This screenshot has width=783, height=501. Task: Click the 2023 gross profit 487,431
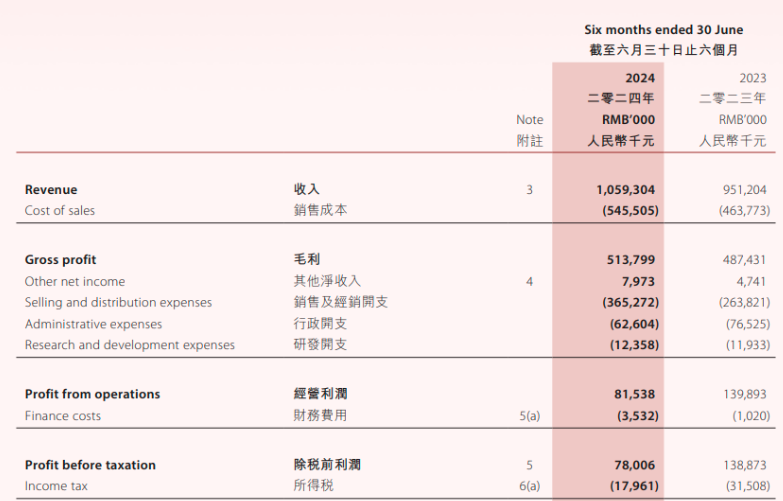tap(744, 260)
